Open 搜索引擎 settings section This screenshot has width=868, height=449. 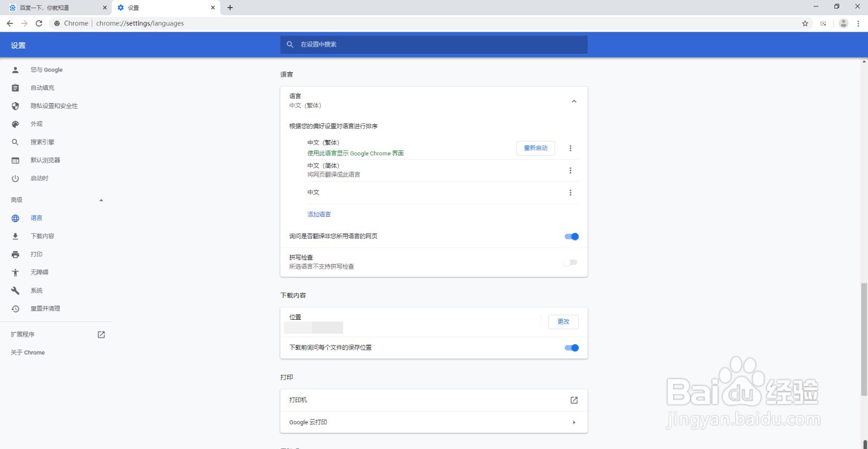pos(42,142)
